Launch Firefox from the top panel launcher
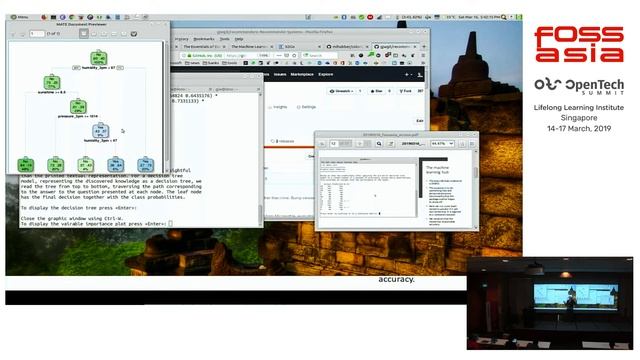This screenshot has height=360, width=640. click(x=44, y=17)
